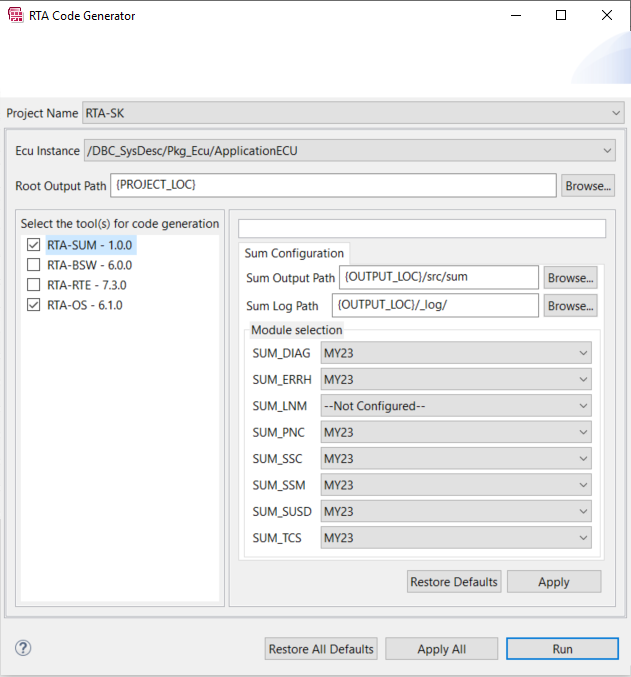The height and width of the screenshot is (677, 631).
Task: Expand the SUM_TCS module dropdown
Action: [456, 538]
